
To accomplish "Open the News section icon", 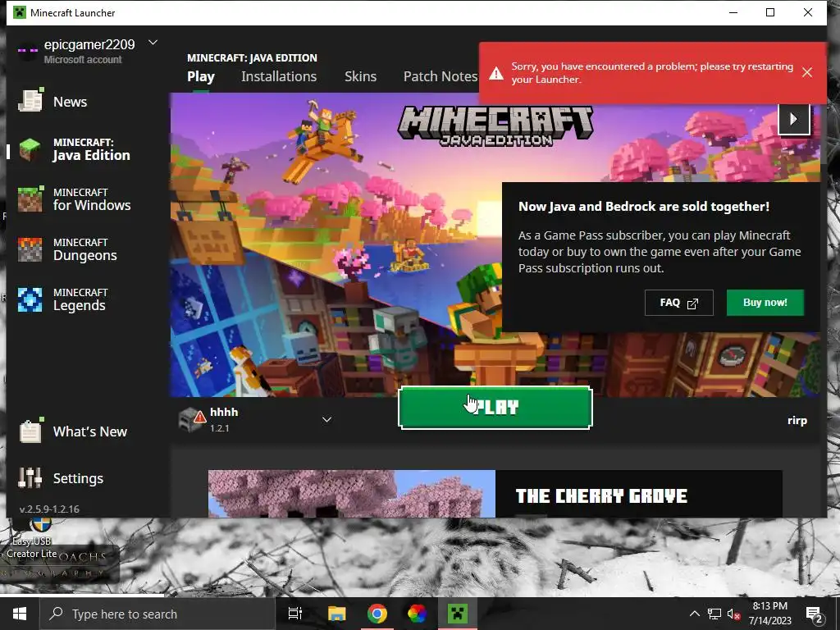I will (30, 101).
